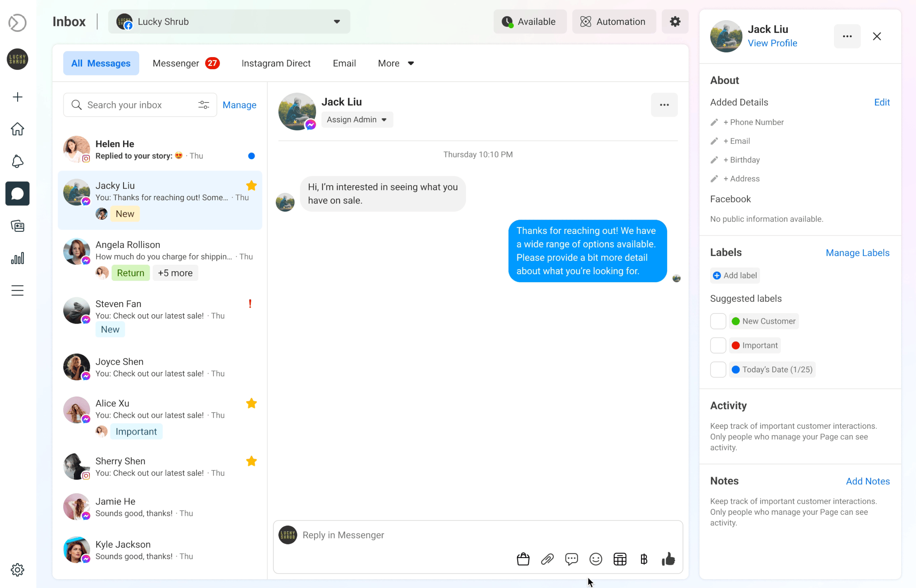Check the New Customer suggested label
Screen dimensions: 916x588
[718, 321]
